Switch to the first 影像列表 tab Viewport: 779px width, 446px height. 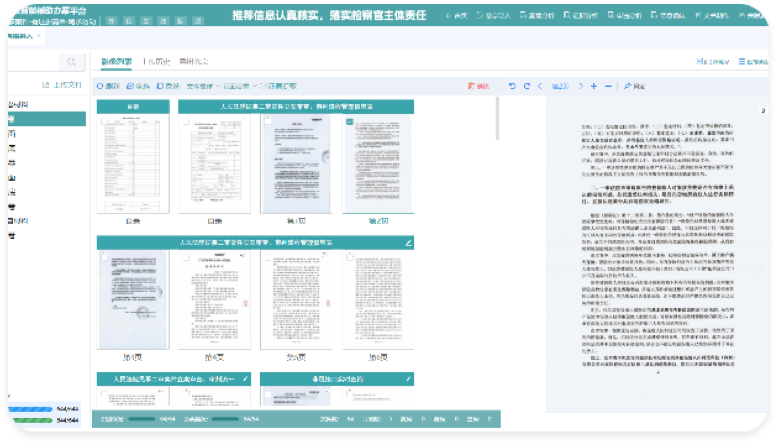tap(111, 61)
